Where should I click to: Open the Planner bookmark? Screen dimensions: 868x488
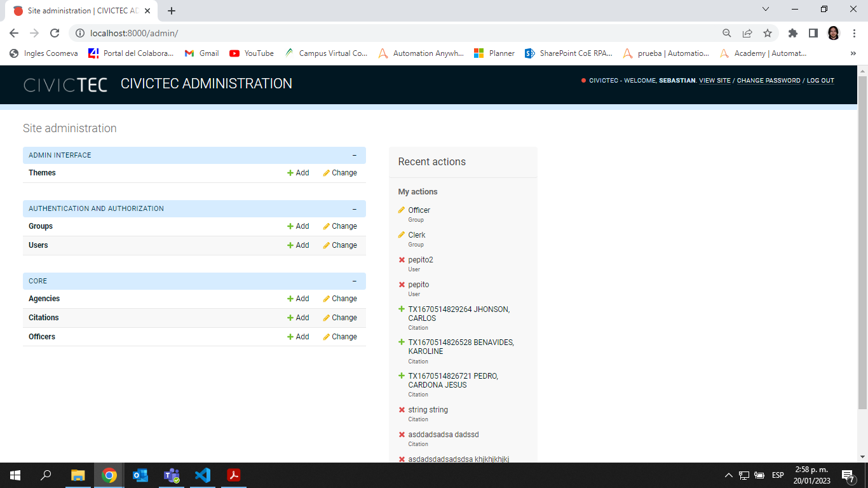pos(494,53)
